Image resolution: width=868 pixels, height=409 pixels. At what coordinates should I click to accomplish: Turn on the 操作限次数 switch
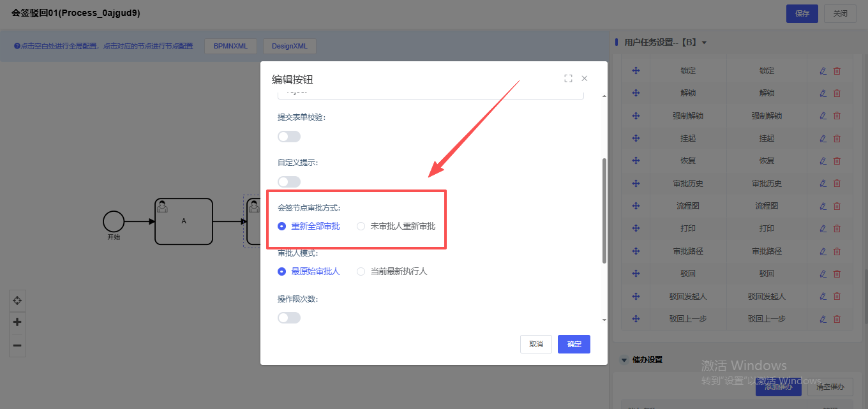coord(288,318)
